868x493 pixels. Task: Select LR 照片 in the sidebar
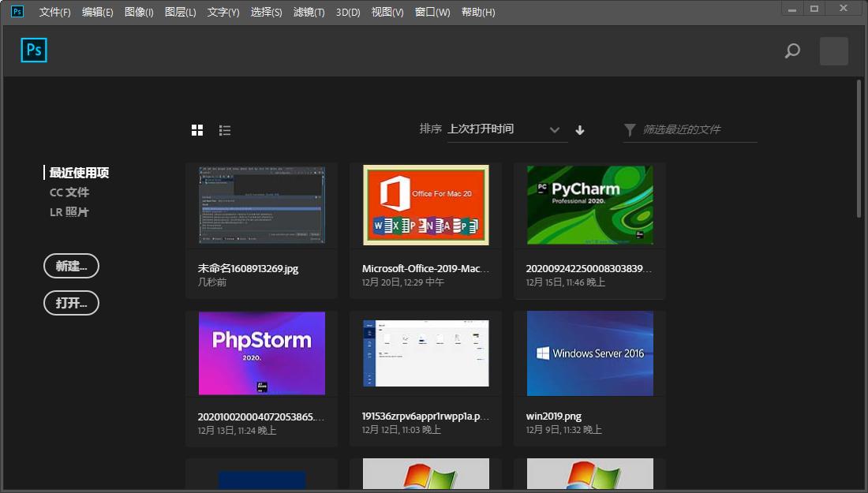69,212
